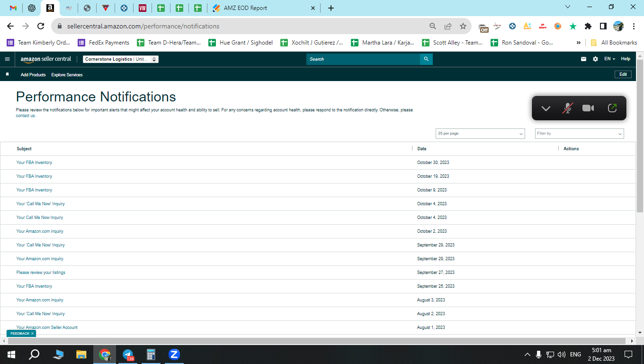Click the green share screen icon in Zoom bar
644x364 pixels.
(612, 108)
